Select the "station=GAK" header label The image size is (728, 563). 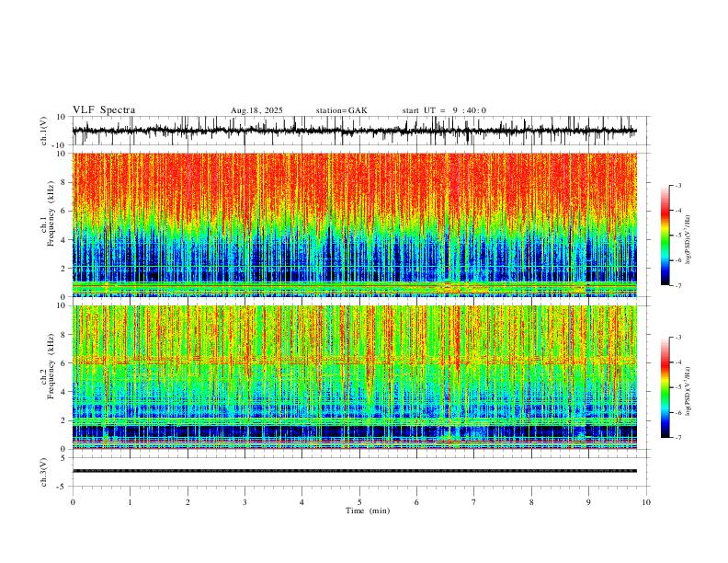point(341,110)
